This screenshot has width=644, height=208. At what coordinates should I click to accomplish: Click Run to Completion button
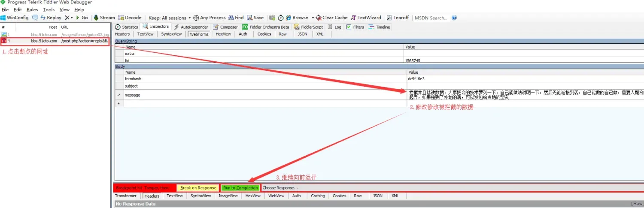[x=240, y=188]
